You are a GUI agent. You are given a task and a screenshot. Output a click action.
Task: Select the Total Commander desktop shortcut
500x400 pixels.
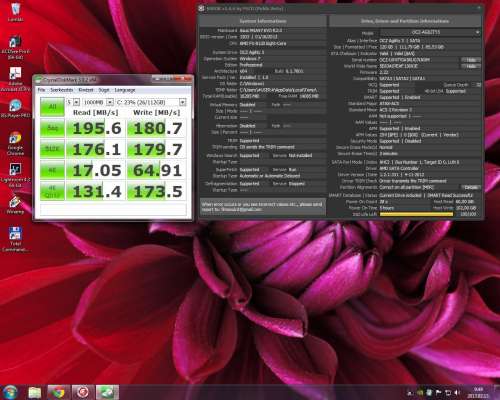pos(15,239)
